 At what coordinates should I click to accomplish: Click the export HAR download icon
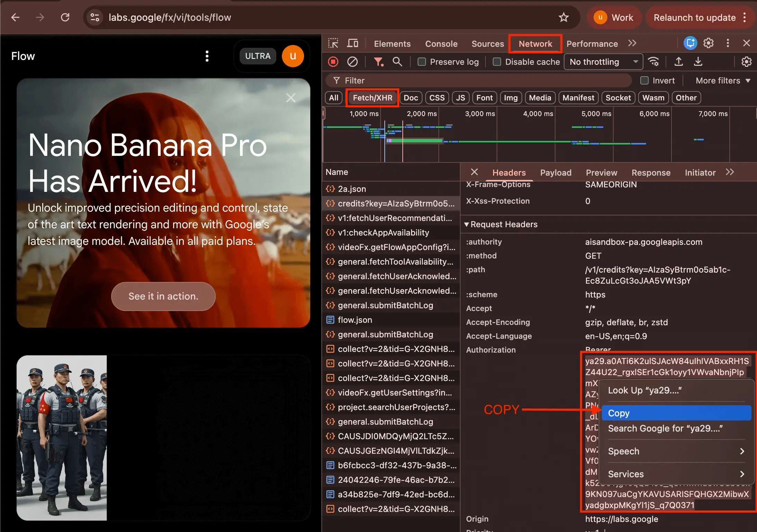pyautogui.click(x=698, y=62)
